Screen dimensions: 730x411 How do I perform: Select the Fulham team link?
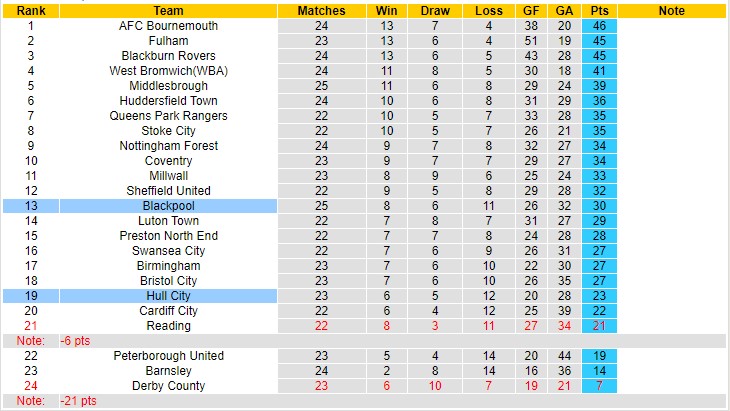tap(168, 41)
